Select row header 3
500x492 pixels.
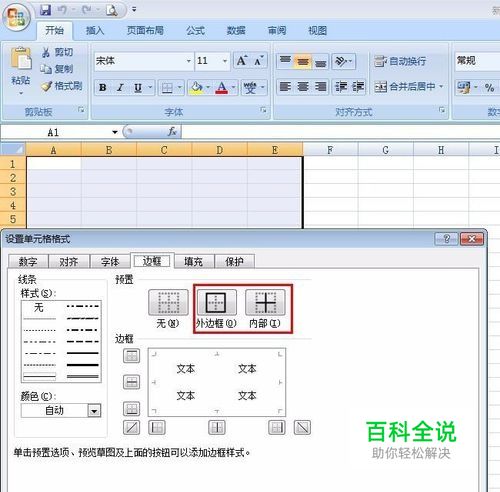tap(13, 191)
